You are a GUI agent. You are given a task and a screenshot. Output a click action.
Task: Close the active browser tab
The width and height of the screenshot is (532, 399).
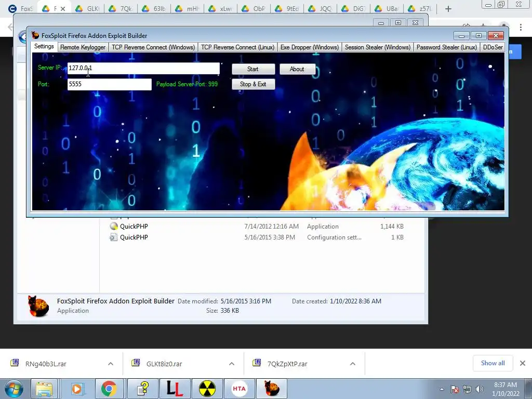point(63,9)
